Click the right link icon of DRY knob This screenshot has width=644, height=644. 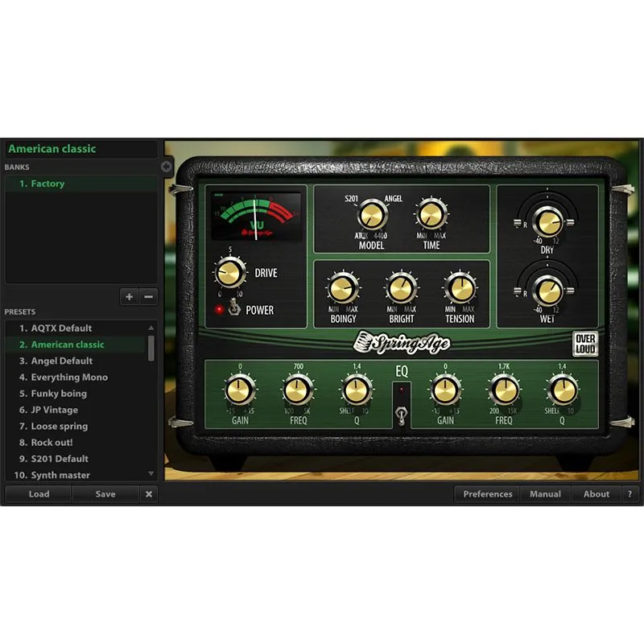(x=570, y=223)
